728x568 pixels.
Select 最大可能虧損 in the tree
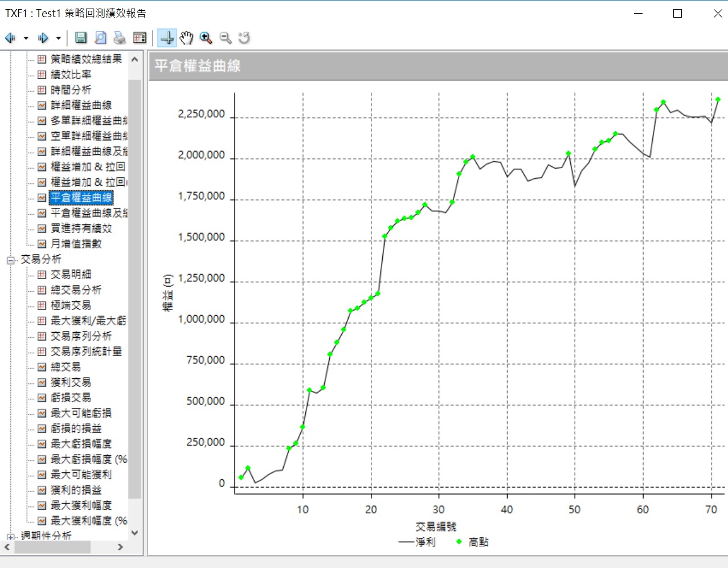coord(81,412)
